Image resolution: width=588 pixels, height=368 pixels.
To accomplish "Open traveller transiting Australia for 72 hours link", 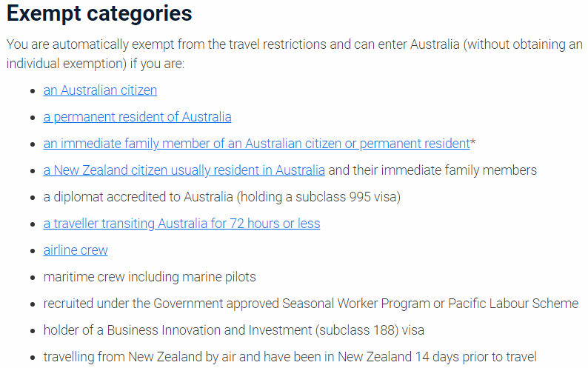I will click(182, 224).
